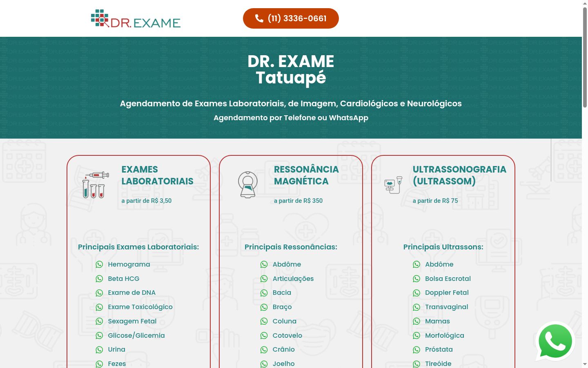The width and height of the screenshot is (588, 368).
Task: Tap the WhatsApp icon beside Articulações
Action: 264,279
